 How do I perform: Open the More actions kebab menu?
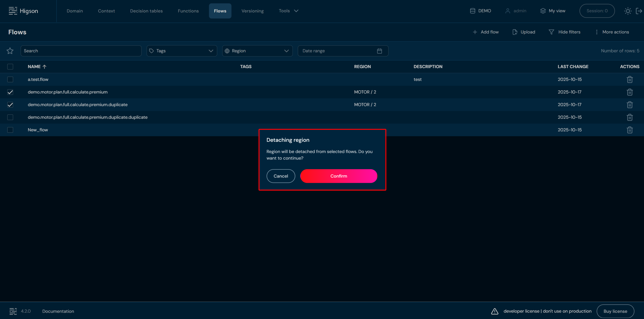tap(596, 32)
